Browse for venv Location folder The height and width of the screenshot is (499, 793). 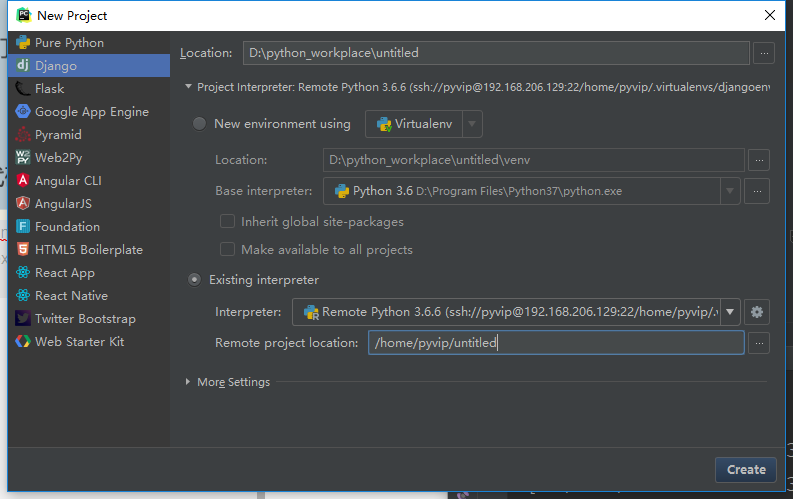tap(759, 160)
